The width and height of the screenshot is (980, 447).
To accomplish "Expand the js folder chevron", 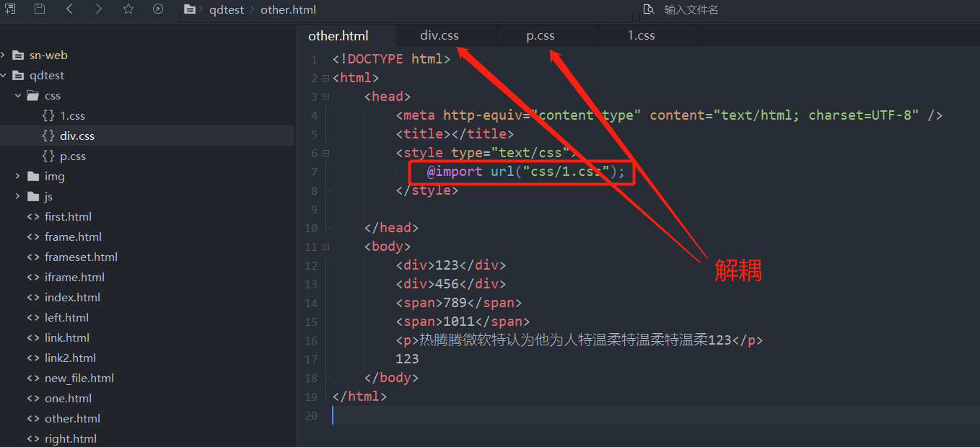I will click(x=18, y=197).
